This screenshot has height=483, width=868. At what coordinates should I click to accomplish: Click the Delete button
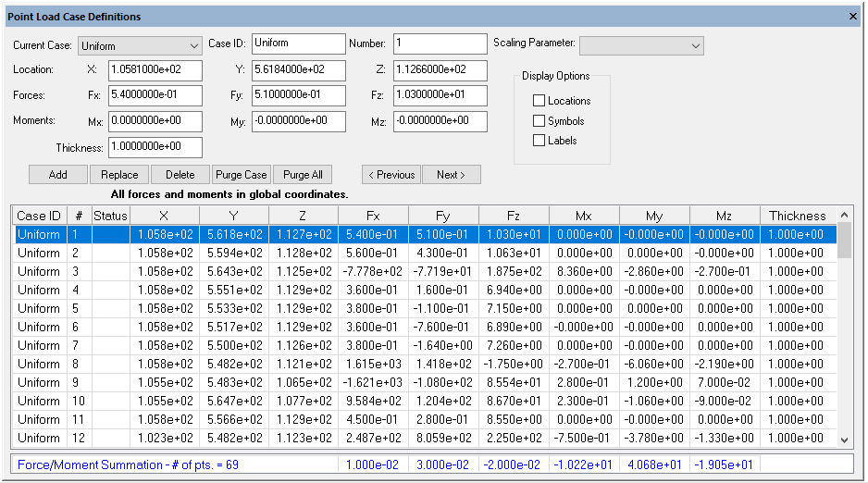tap(180, 175)
